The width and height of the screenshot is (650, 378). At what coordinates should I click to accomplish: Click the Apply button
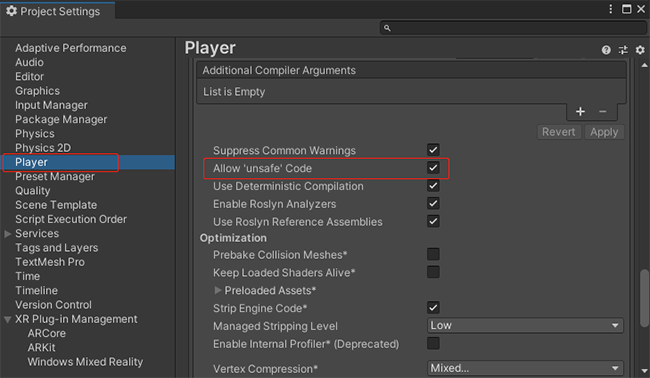click(604, 132)
